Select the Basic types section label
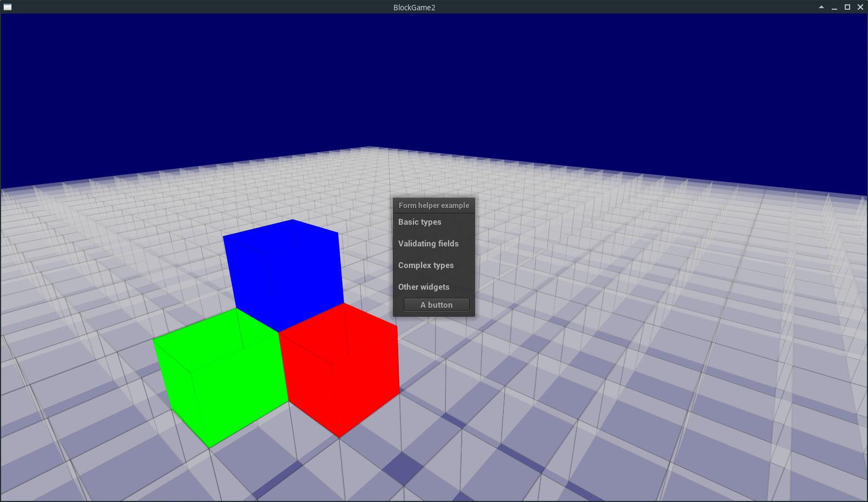This screenshot has height=502, width=868. tap(420, 222)
